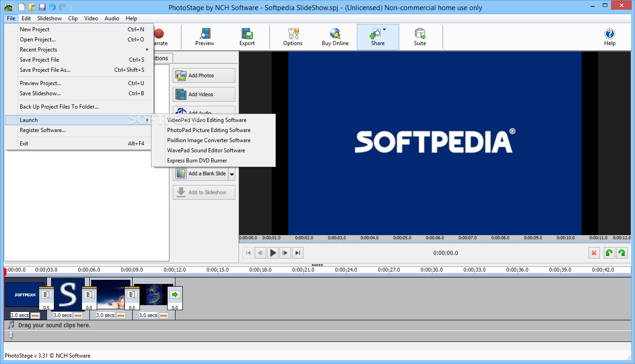Screen dimensions: 635x364
Task: Launch VideoPad Video Editing Software
Action: [213, 120]
